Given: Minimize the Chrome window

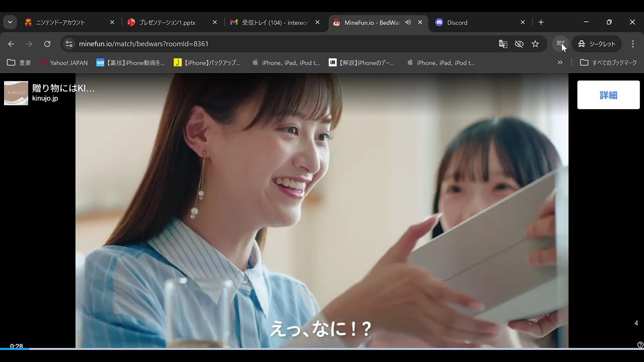Looking at the screenshot, I should tap(586, 22).
